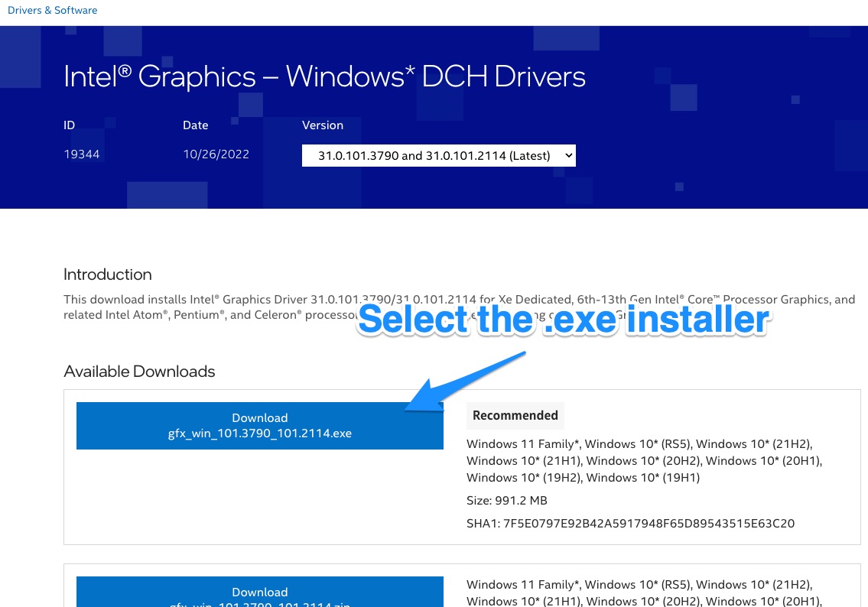
Task: Click the SHA1 hash value
Action: tap(649, 524)
